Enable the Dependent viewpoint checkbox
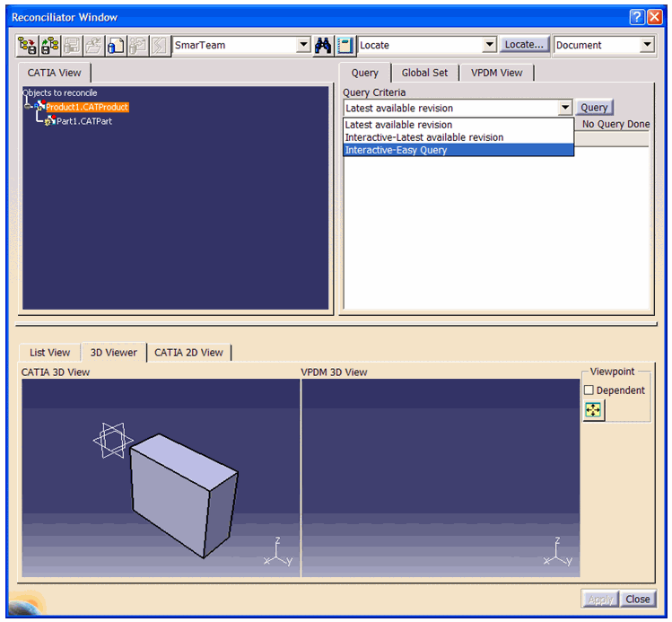 tap(589, 390)
